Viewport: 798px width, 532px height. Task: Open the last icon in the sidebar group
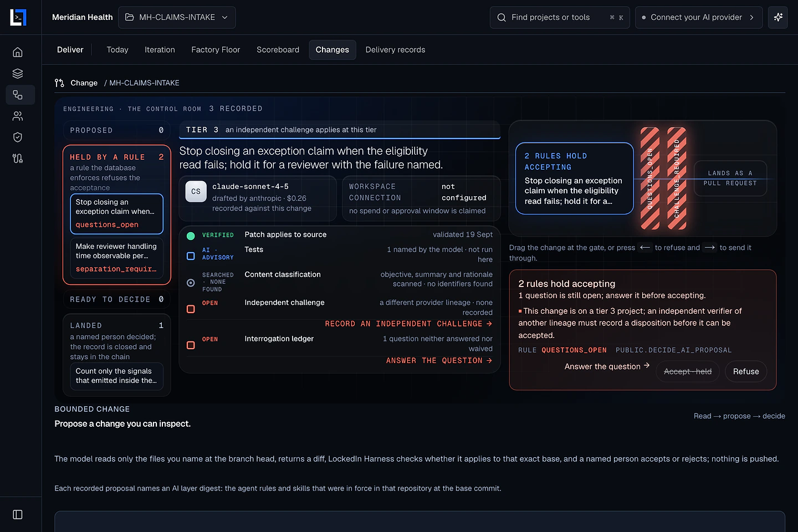(18, 158)
